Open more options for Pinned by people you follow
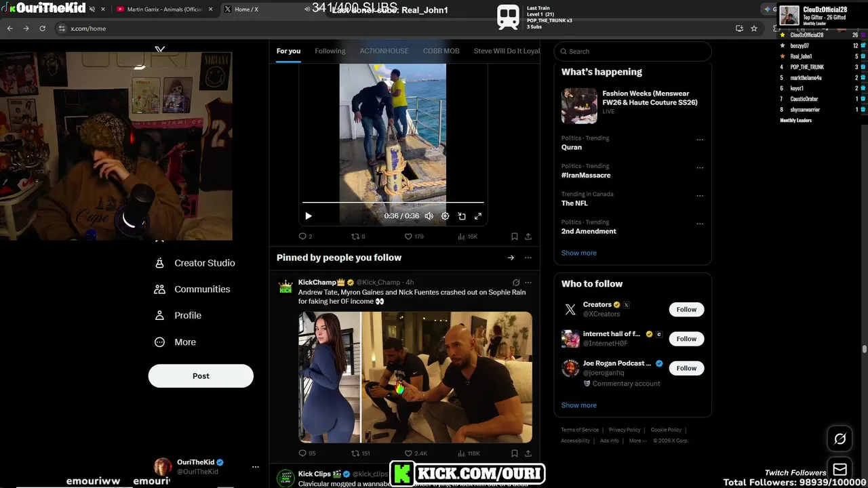 coord(528,258)
